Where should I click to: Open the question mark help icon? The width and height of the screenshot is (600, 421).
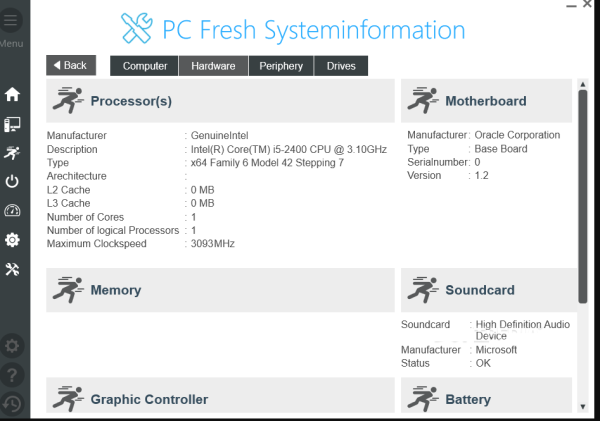click(x=11, y=375)
